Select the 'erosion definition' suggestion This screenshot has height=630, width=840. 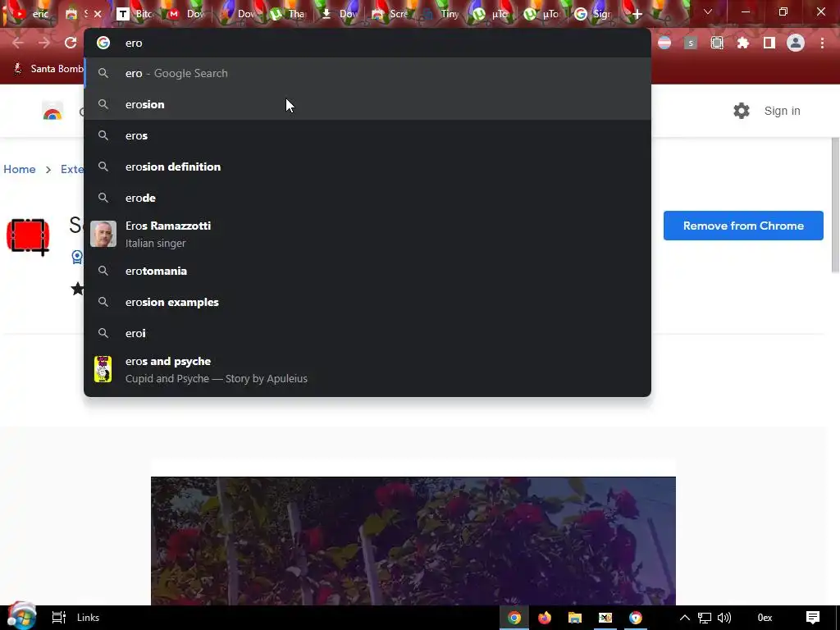(367, 167)
